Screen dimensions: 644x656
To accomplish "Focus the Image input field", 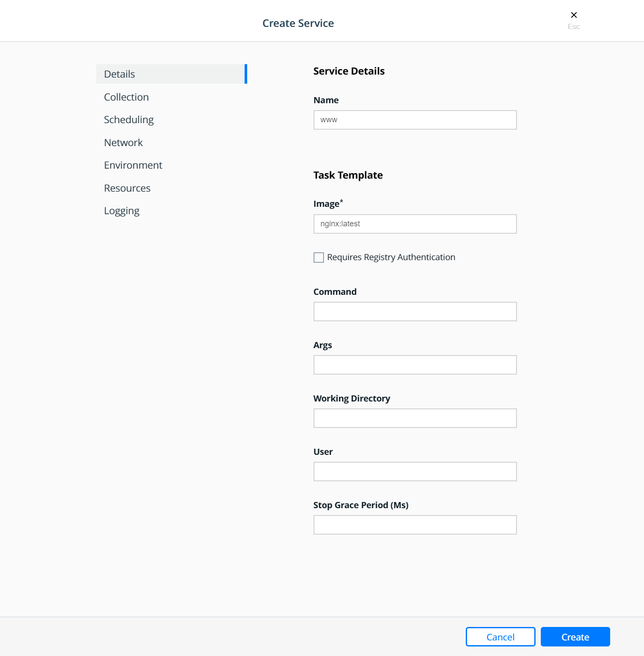I will pos(415,224).
